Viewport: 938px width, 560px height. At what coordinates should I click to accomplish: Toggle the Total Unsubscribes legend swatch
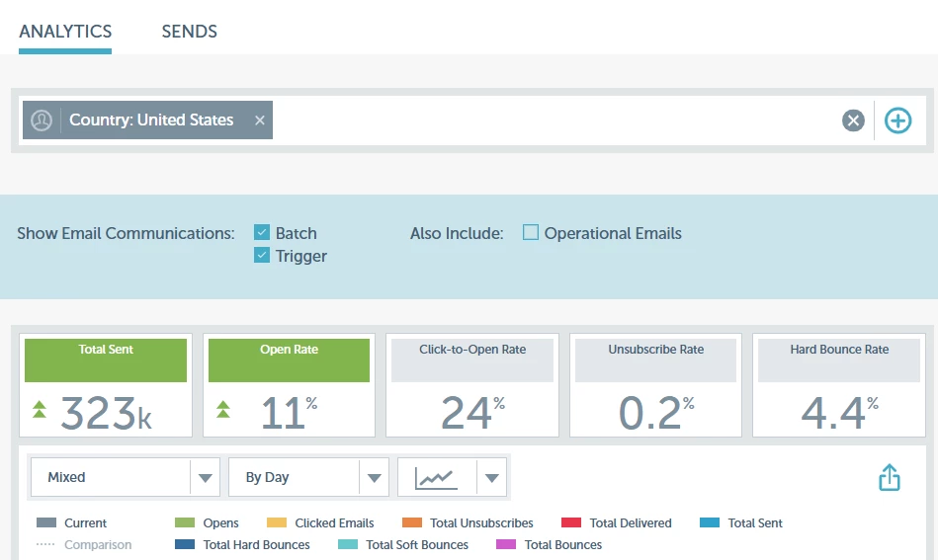coord(412,522)
